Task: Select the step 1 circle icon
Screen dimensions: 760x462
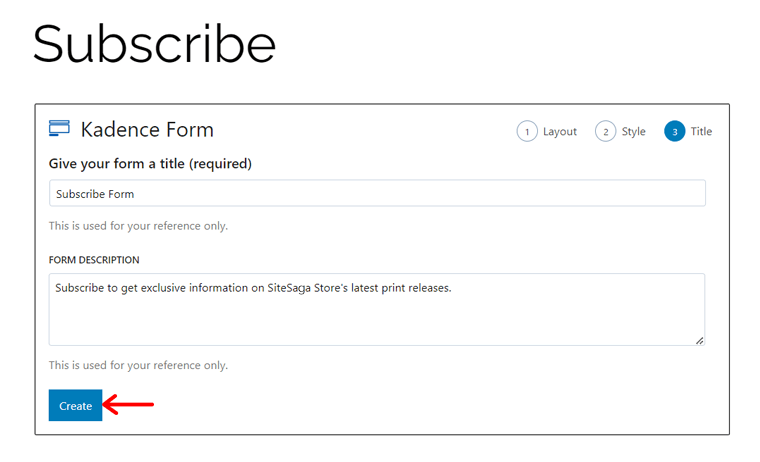Action: click(x=527, y=131)
